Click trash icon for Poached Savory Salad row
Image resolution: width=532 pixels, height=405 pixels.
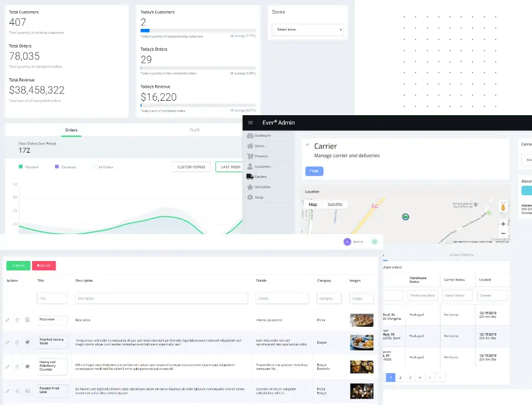pos(17,342)
